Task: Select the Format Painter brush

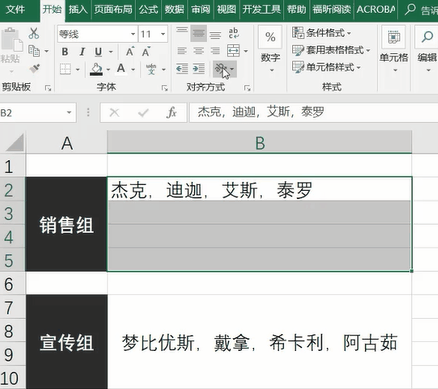Action: click(x=34, y=68)
